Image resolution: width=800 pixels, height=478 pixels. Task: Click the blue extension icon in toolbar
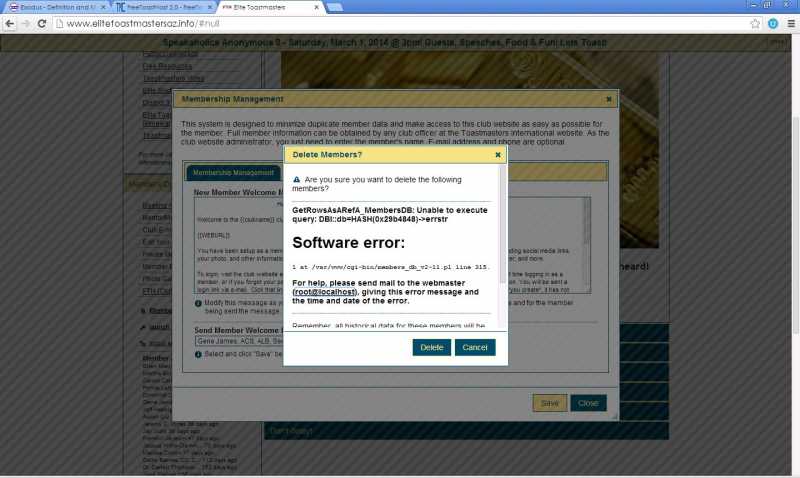(x=773, y=23)
